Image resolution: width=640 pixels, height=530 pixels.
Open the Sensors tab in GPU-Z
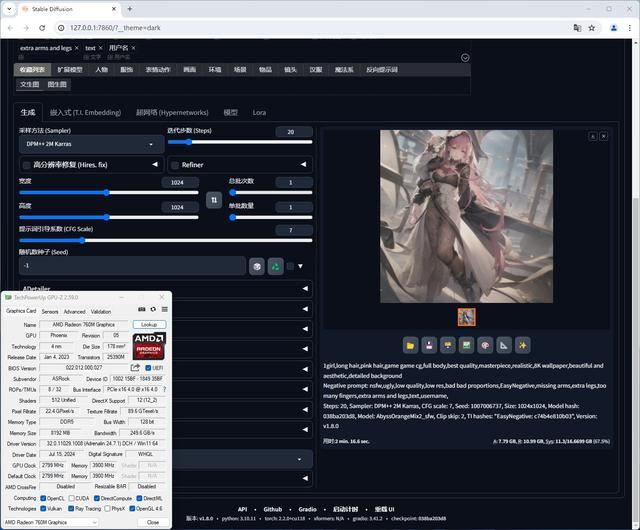[x=49, y=311]
